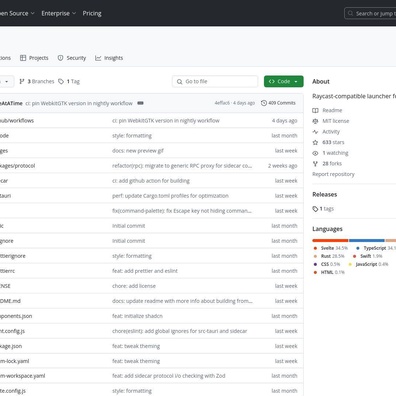Open commit 'feat: add sidecar protocol i/o checking with Zod'
The height and width of the screenshot is (396, 396).
(169, 376)
